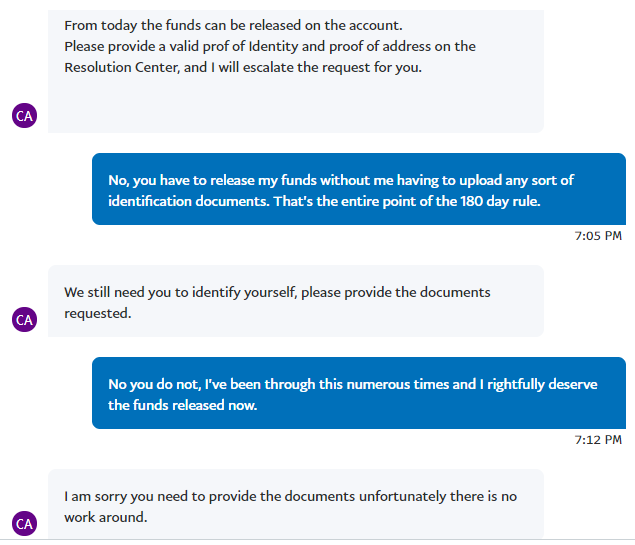This screenshot has width=635, height=545.
Task: Click 'escalate the request' text in first message
Action: click(306, 67)
